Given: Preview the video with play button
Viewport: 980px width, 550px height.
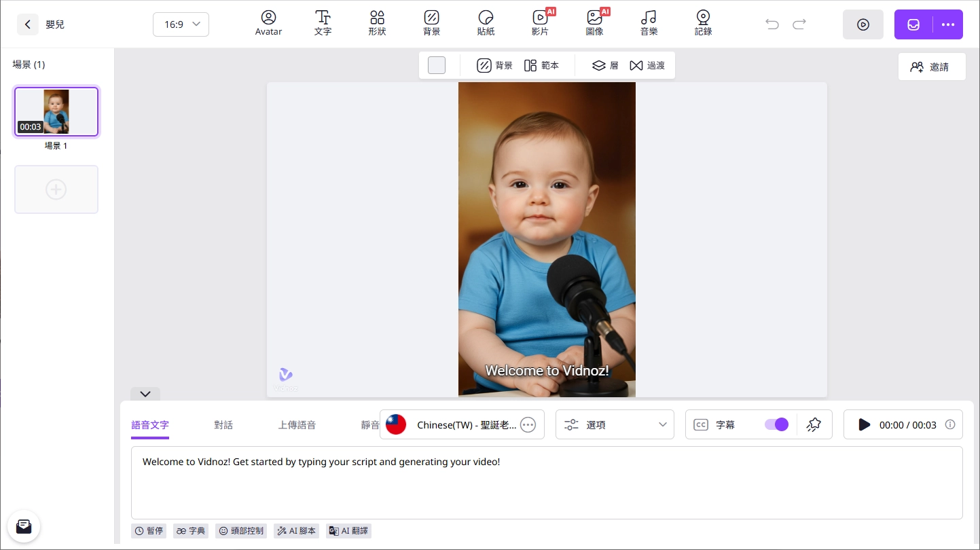Looking at the screenshot, I should [863, 24].
